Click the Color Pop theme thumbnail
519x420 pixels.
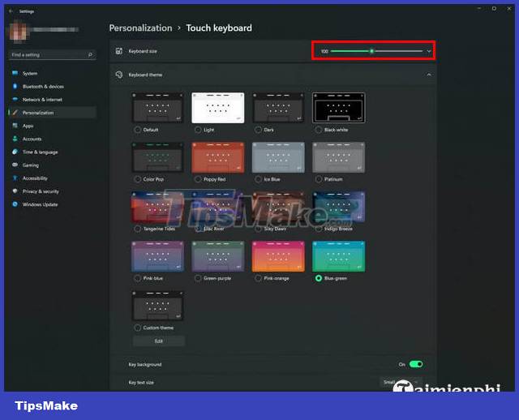[x=157, y=157]
